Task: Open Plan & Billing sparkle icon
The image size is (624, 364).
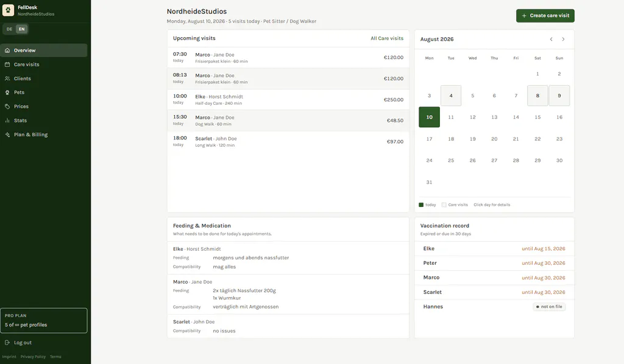Action: [x=7, y=135]
